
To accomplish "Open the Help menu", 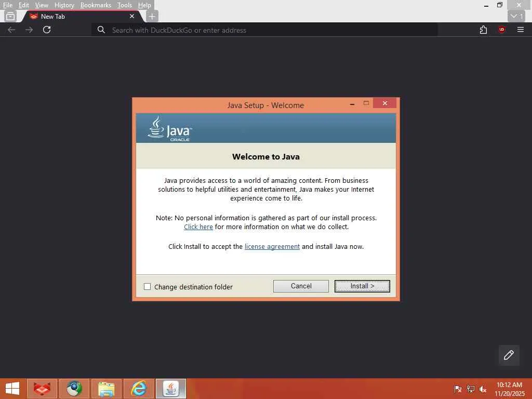I will click(x=144, y=5).
